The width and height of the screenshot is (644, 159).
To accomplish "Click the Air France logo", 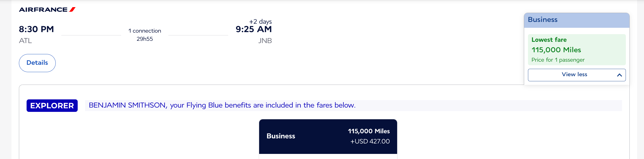I will 43,10.
